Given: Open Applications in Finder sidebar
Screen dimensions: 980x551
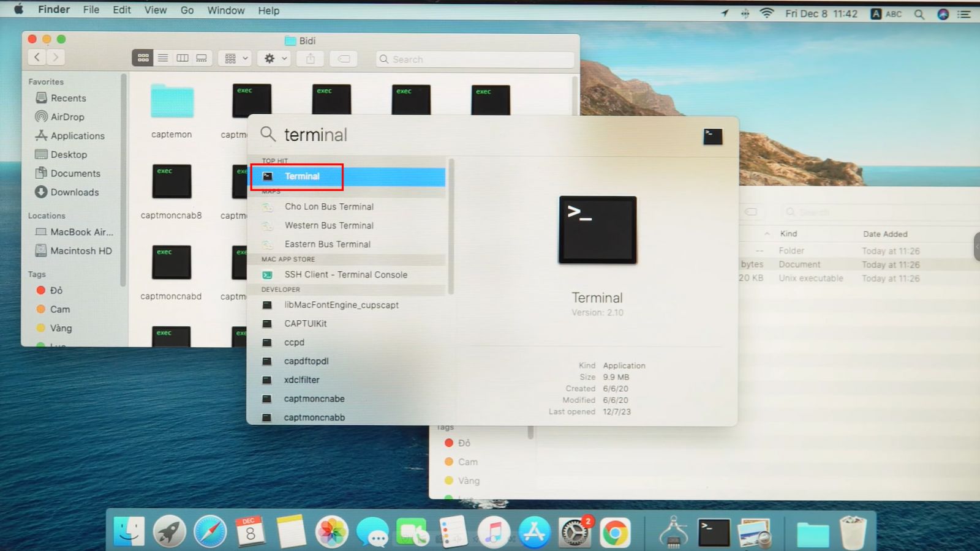Looking at the screenshot, I should click(77, 136).
